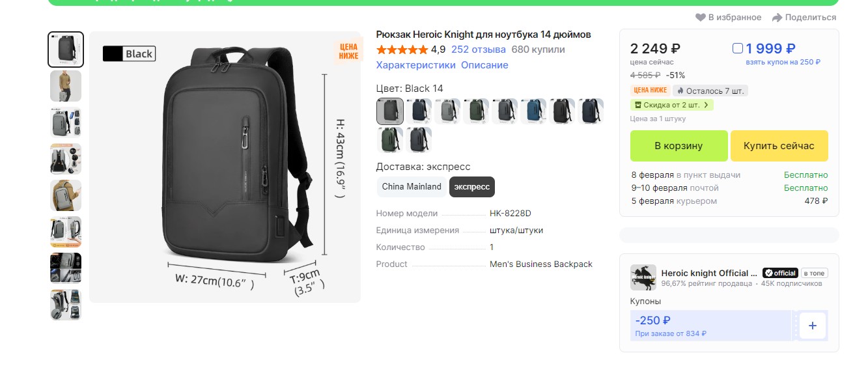Open the 252 отзыва reviews link
The image size is (868, 366).
tap(478, 49)
